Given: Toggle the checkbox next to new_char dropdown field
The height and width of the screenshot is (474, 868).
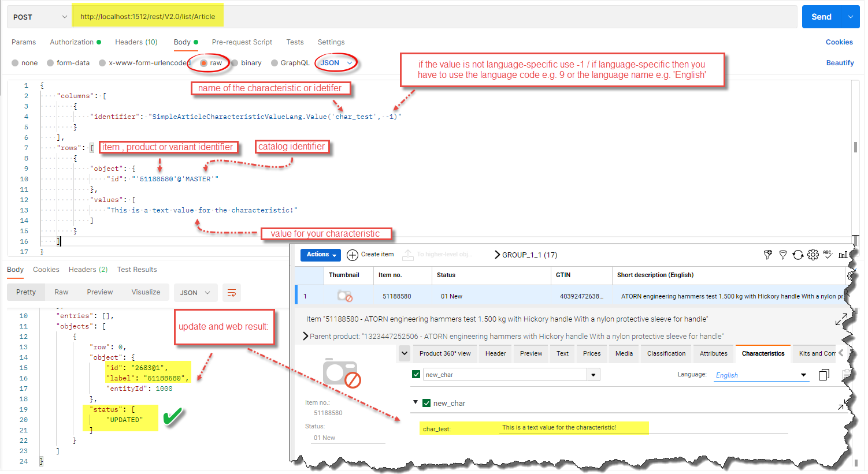Looking at the screenshot, I should tap(416, 374).
